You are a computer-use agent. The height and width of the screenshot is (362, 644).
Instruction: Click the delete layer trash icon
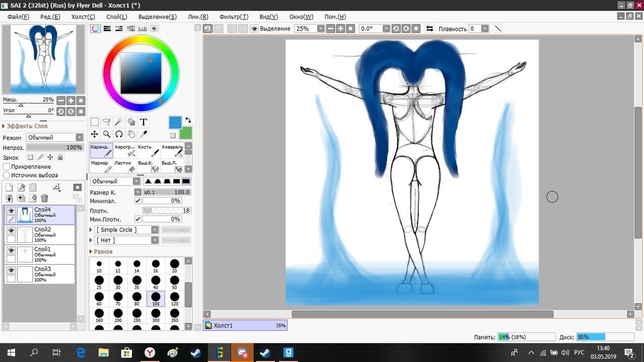click(x=45, y=199)
